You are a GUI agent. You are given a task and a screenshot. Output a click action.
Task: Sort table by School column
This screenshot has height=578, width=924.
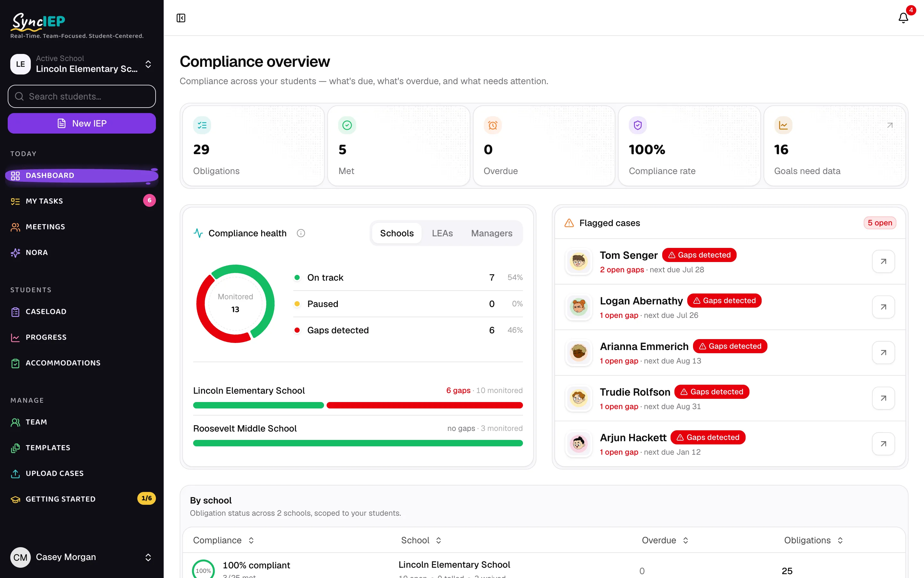tap(421, 540)
